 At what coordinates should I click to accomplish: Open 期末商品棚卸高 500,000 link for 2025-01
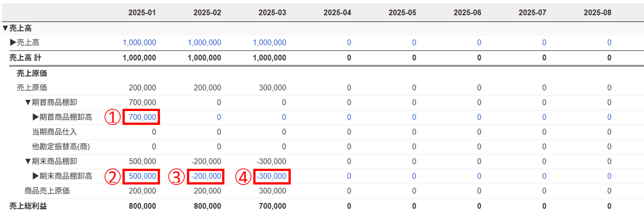pos(142,176)
